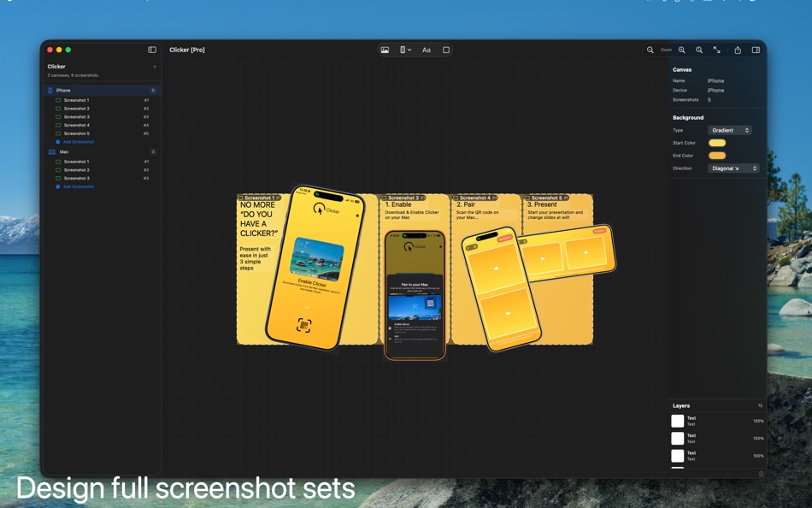The height and width of the screenshot is (508, 812).
Task: Open the Background Type Gradient dropdown
Action: (x=731, y=130)
